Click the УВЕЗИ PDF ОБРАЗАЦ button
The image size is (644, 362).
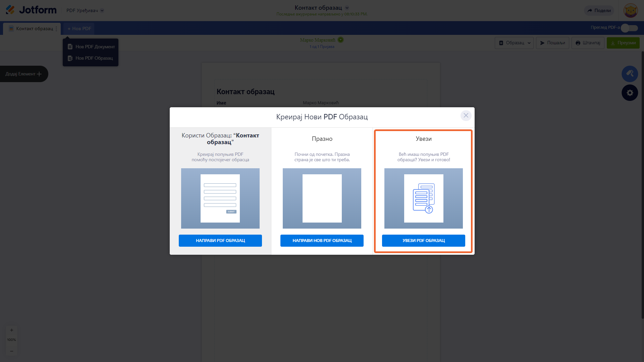(x=423, y=241)
